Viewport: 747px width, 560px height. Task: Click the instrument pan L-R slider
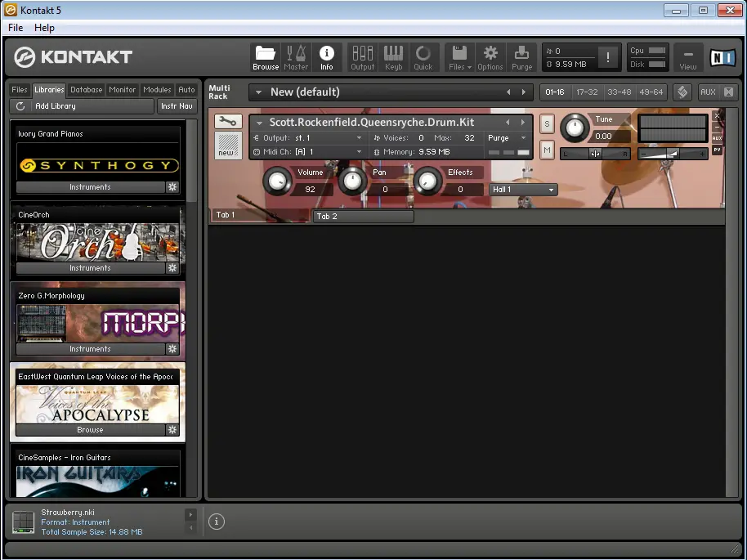(595, 154)
